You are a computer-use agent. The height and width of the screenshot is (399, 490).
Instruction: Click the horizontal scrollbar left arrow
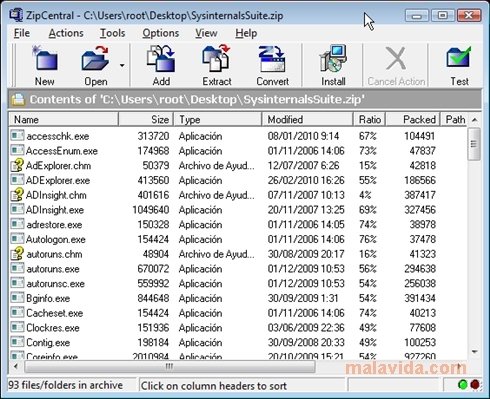coord(16,366)
